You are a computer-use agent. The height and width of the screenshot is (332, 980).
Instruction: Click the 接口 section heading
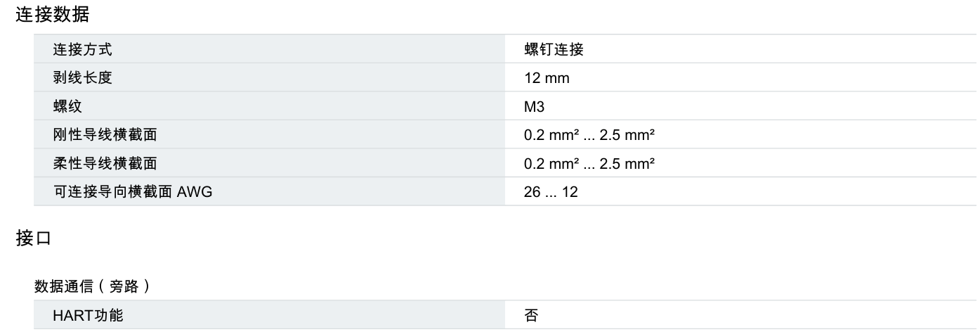30,238
